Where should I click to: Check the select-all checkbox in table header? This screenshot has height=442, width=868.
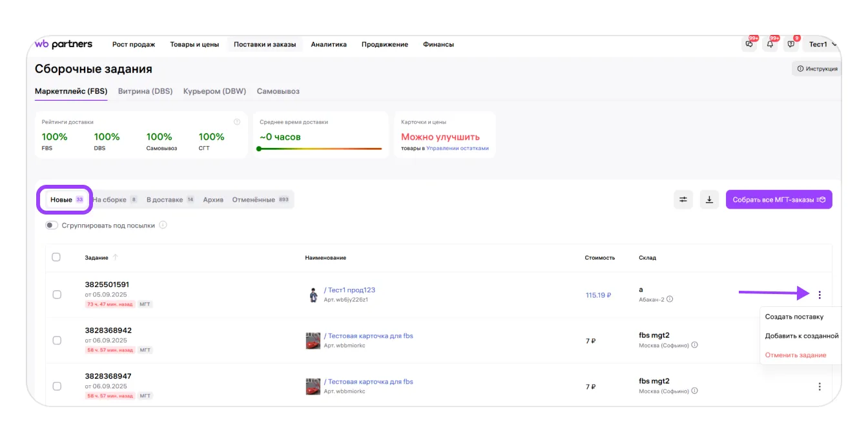pyautogui.click(x=56, y=257)
